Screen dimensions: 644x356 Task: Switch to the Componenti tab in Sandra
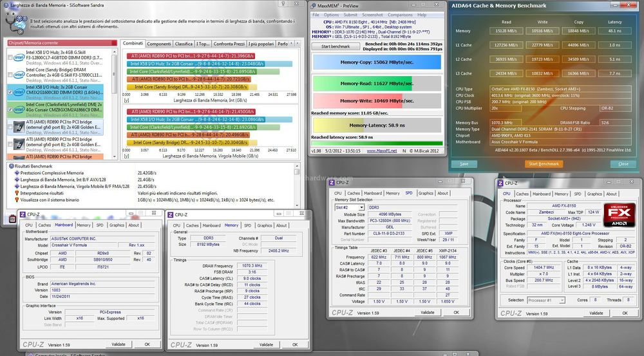click(159, 44)
